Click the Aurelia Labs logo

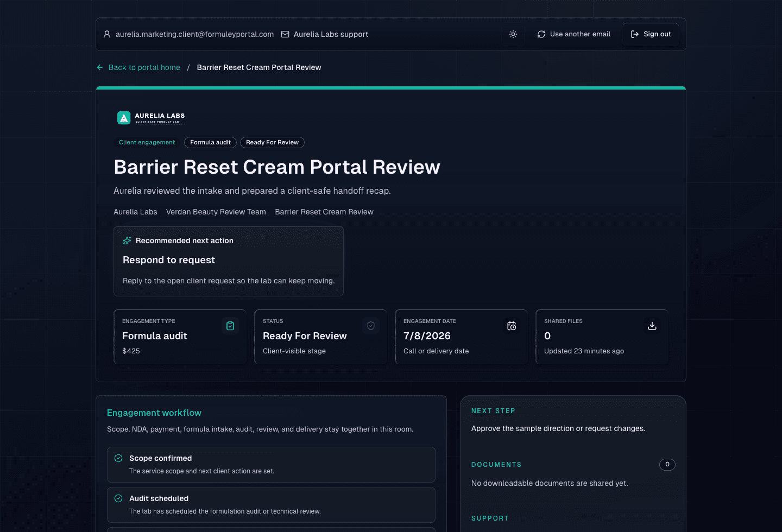pyautogui.click(x=151, y=117)
